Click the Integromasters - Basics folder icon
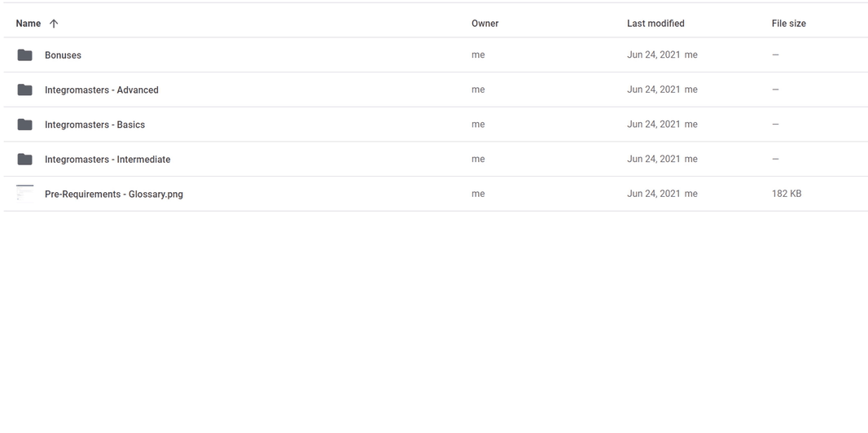The image size is (868, 433). 25,125
